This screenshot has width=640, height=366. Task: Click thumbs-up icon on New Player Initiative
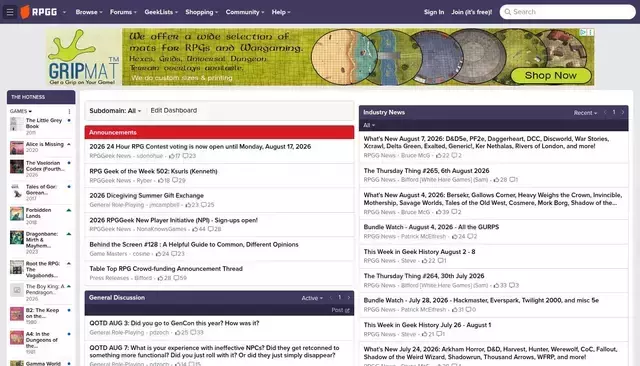tap(195, 229)
